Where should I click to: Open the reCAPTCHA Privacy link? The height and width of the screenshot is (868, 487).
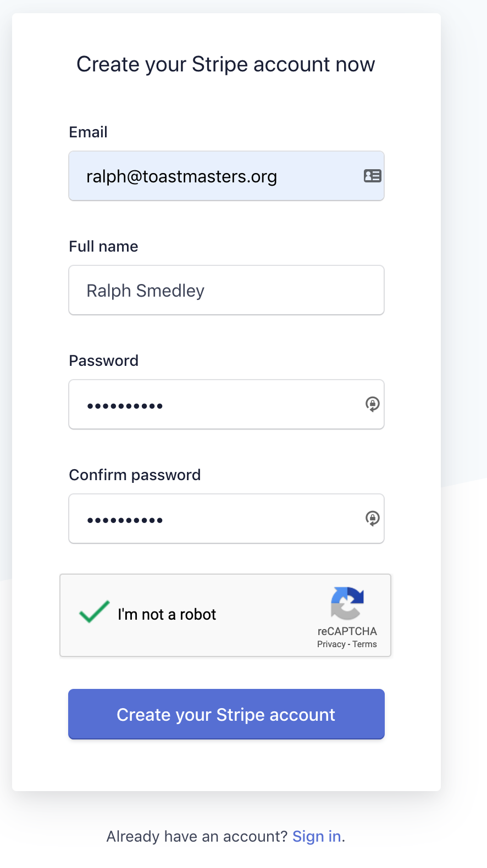pyautogui.click(x=331, y=644)
